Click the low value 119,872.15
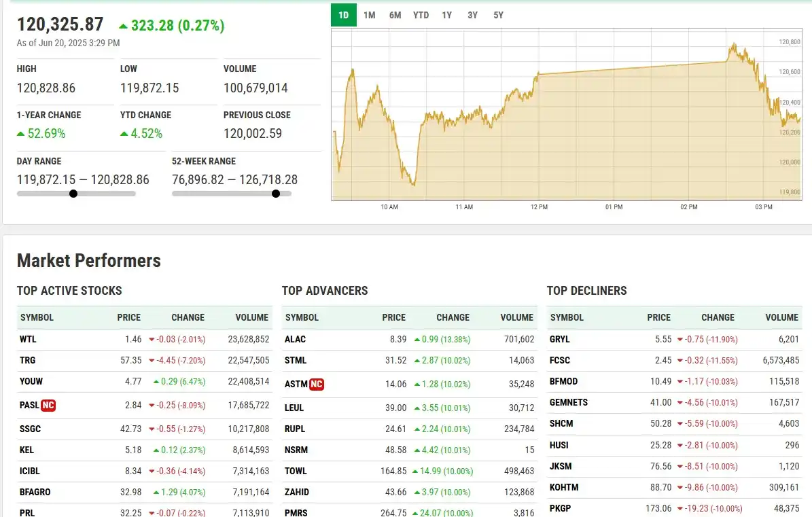The width and height of the screenshot is (812, 517). point(149,88)
